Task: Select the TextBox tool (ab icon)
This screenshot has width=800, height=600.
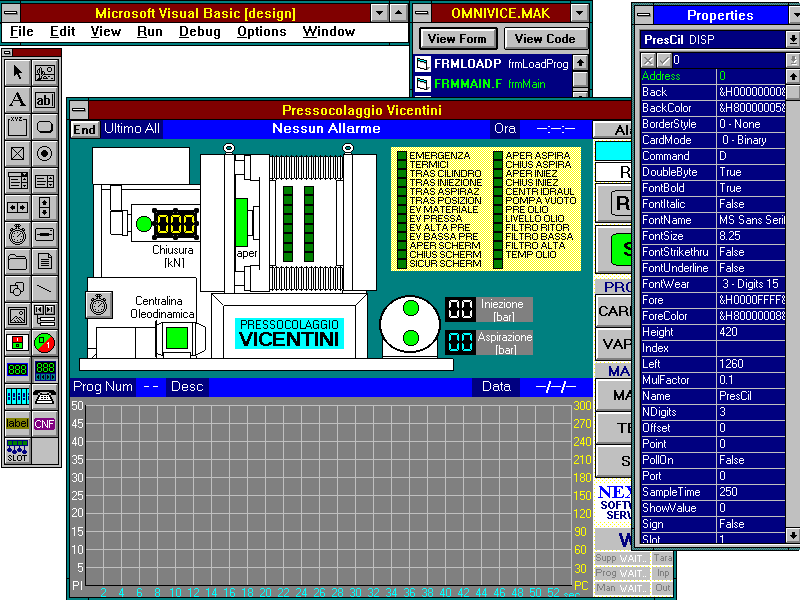Action: click(x=44, y=99)
